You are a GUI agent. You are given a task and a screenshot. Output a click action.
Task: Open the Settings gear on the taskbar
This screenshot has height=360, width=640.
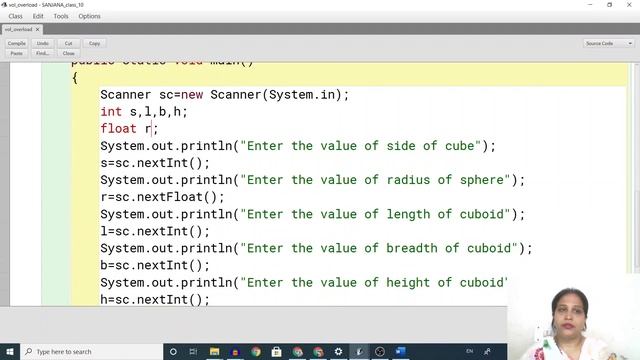click(x=338, y=351)
